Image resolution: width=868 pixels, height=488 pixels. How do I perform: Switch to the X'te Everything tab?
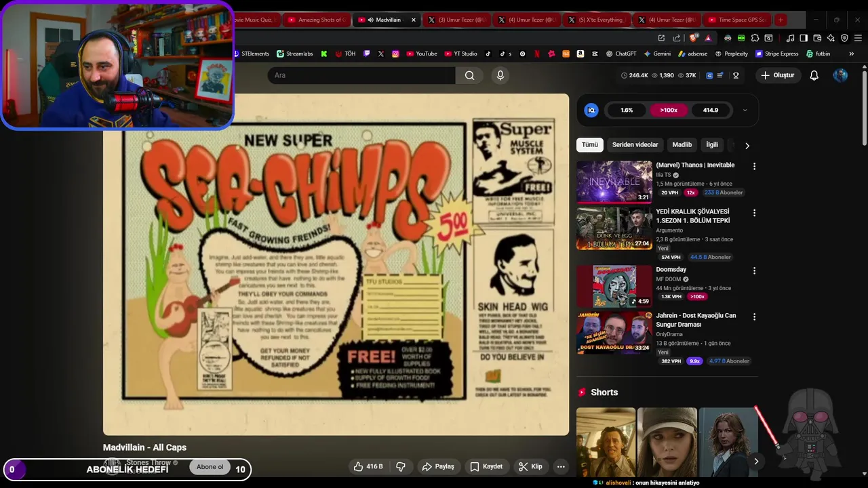coord(597,20)
